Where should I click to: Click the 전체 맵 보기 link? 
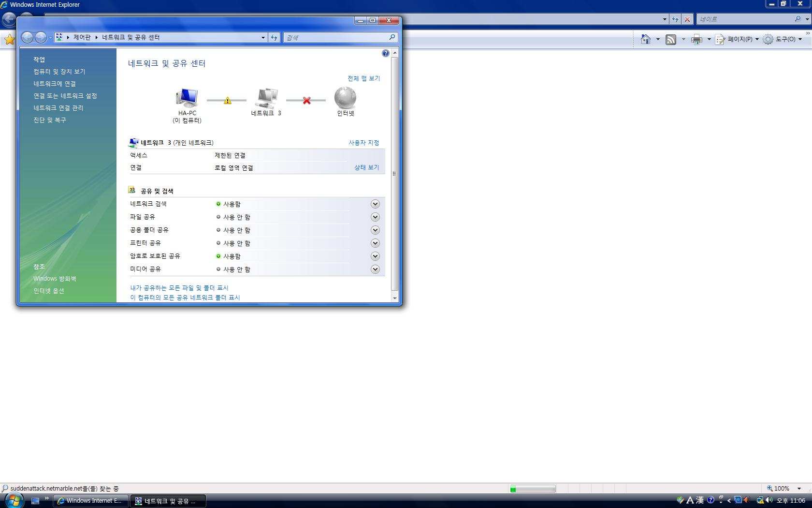coord(364,78)
